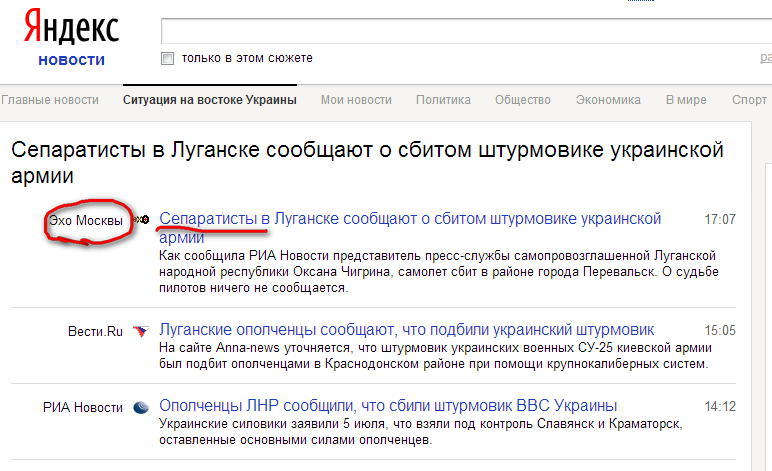Viewport: 772px width, 471px height.
Task: Click the 'Вести.Ru' source name
Action: (x=95, y=332)
